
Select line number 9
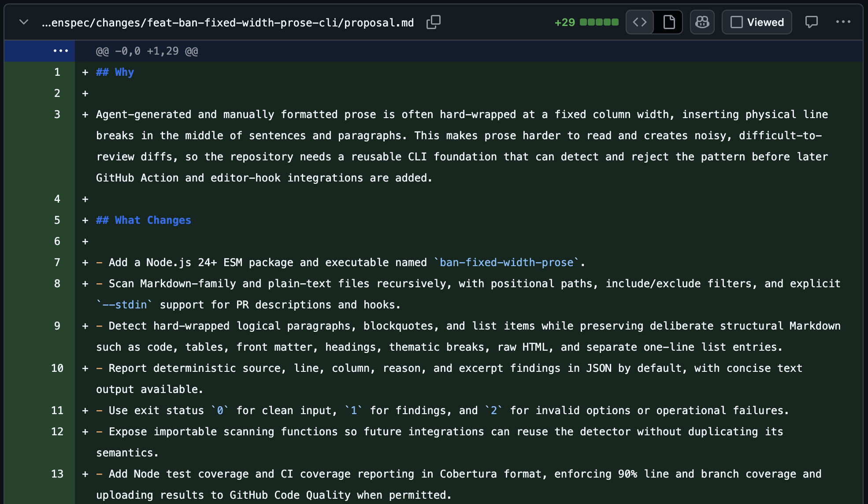pos(57,326)
